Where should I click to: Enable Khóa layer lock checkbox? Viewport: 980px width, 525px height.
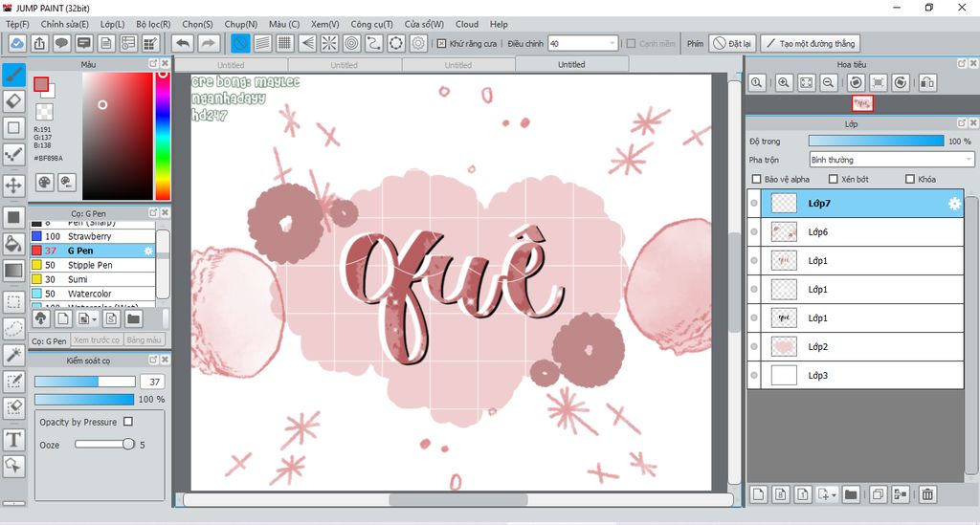tap(910, 179)
